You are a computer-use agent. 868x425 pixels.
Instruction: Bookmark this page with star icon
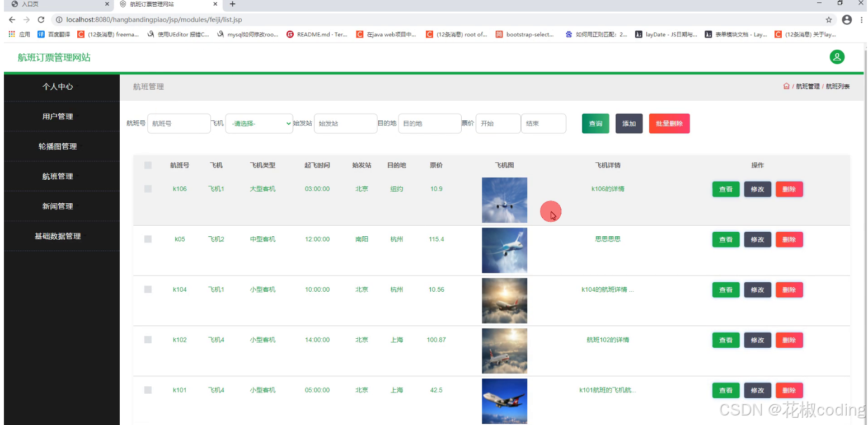[x=829, y=20]
